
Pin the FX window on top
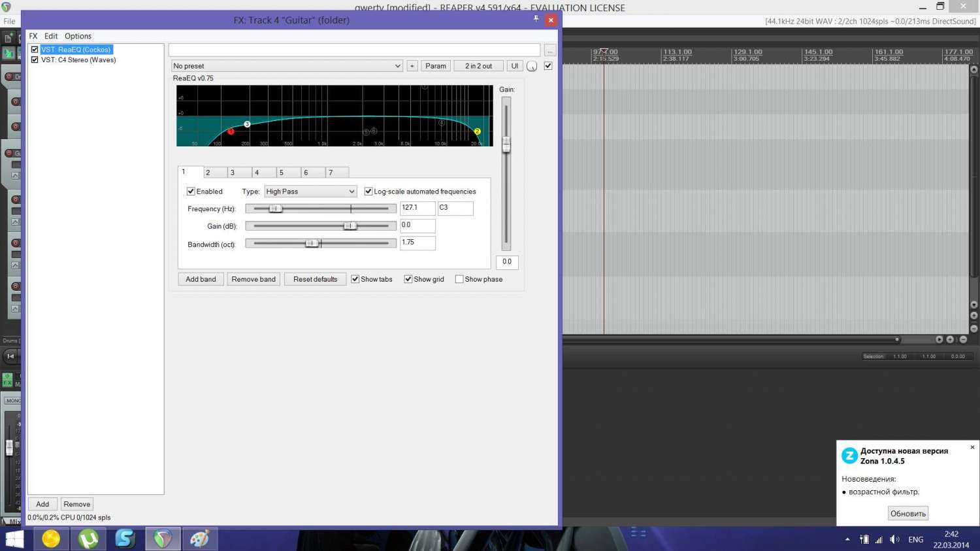(x=536, y=20)
